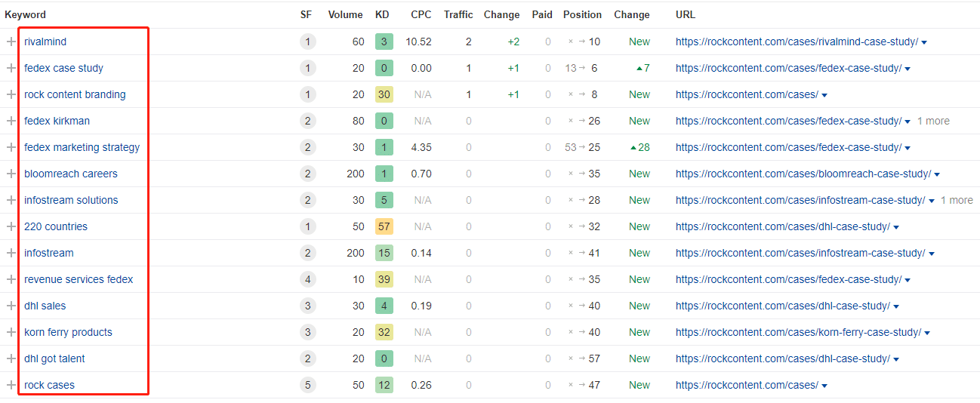The height and width of the screenshot is (403, 980).
Task: Click the KD 57 score badge
Action: point(384,227)
